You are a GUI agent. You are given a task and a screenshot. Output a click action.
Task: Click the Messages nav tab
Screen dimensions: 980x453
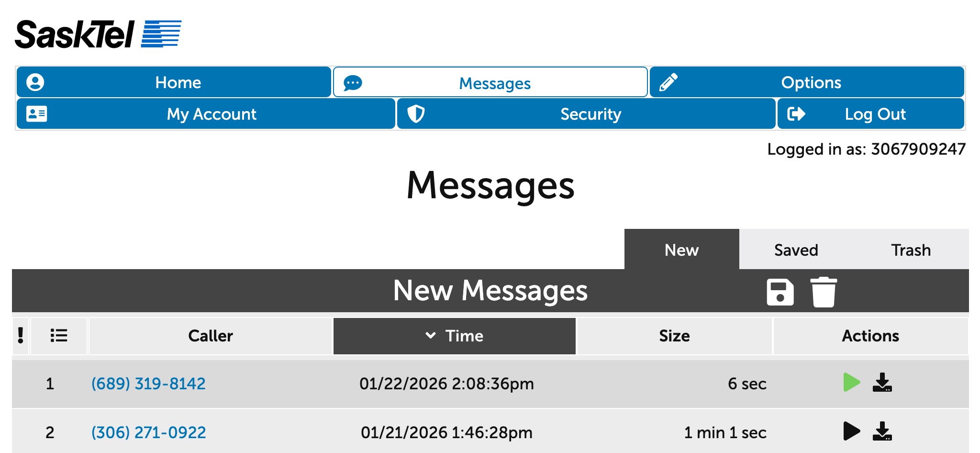(x=490, y=82)
